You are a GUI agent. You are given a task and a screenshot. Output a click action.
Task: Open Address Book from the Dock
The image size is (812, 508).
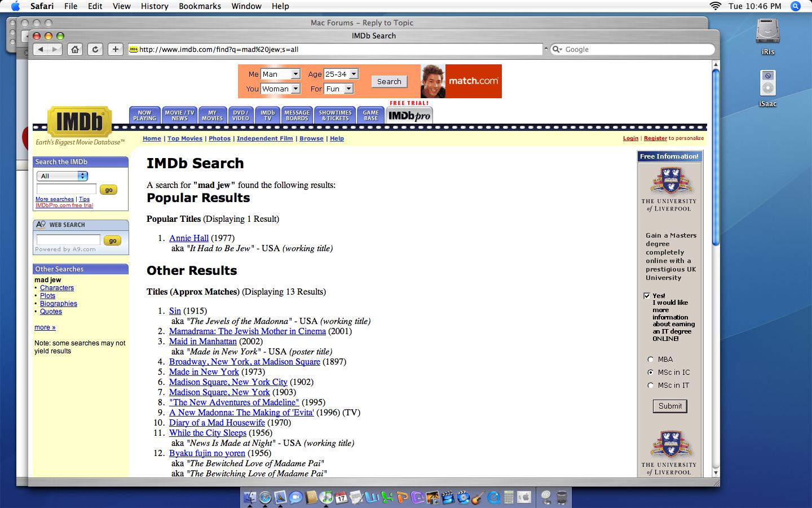311,497
